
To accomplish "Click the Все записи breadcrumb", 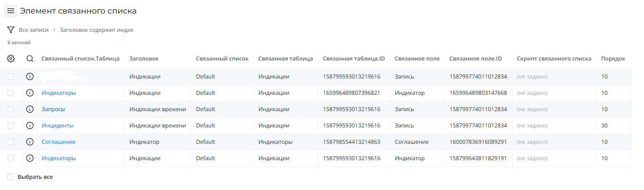I will [x=34, y=30].
